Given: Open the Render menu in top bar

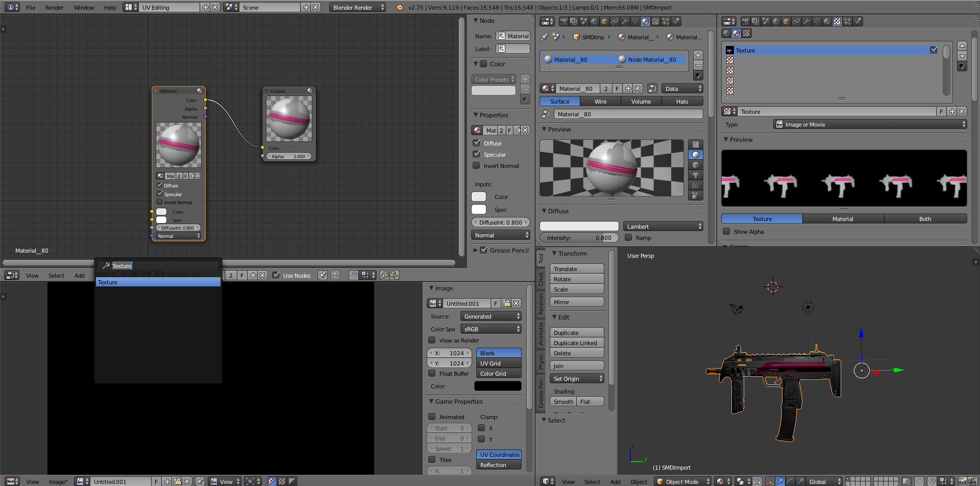Looking at the screenshot, I should [54, 8].
